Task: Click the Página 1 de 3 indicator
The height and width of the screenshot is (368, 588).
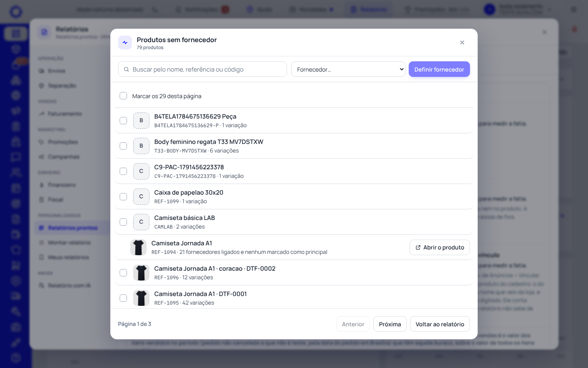Action: coord(135,324)
